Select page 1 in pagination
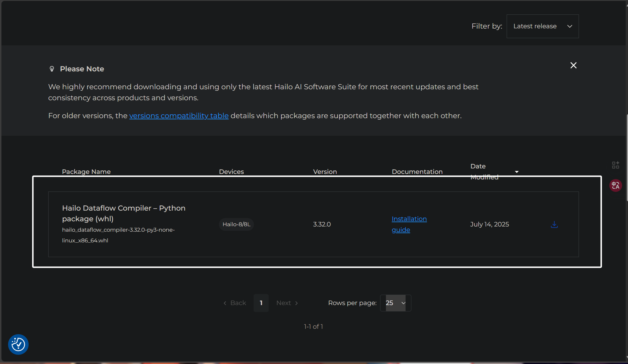The image size is (628, 364). [261, 303]
